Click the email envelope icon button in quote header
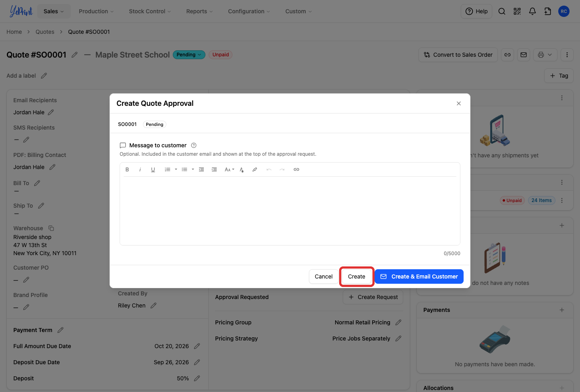Image resolution: width=580 pixels, height=392 pixels. (524, 55)
